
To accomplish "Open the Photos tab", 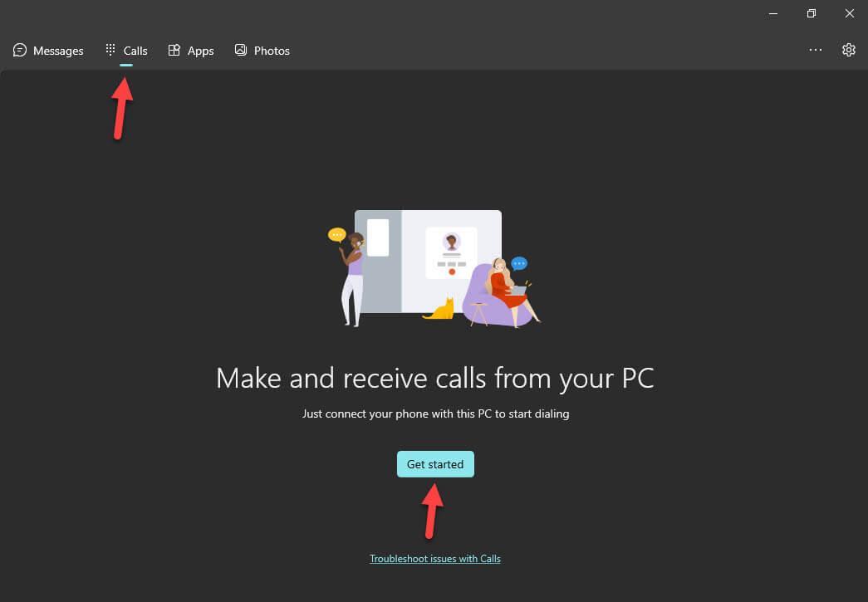I will tap(272, 51).
